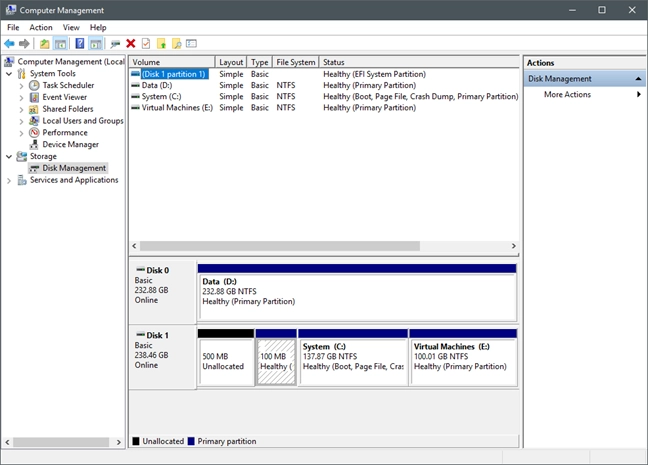Image resolution: width=648 pixels, height=465 pixels.
Task: Click the Connect disk toolbar icon
Action: click(115, 43)
